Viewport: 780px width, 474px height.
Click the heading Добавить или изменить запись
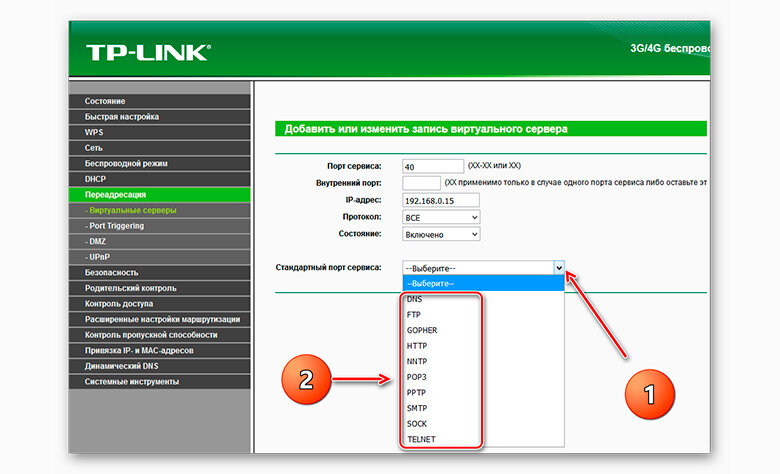coord(426,129)
